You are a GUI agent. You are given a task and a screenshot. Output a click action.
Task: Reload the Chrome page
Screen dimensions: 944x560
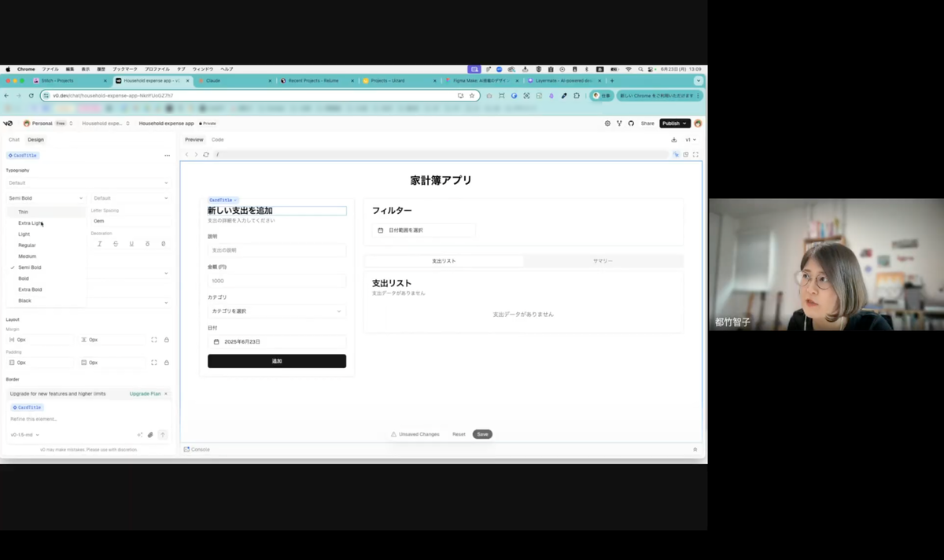[31, 95]
